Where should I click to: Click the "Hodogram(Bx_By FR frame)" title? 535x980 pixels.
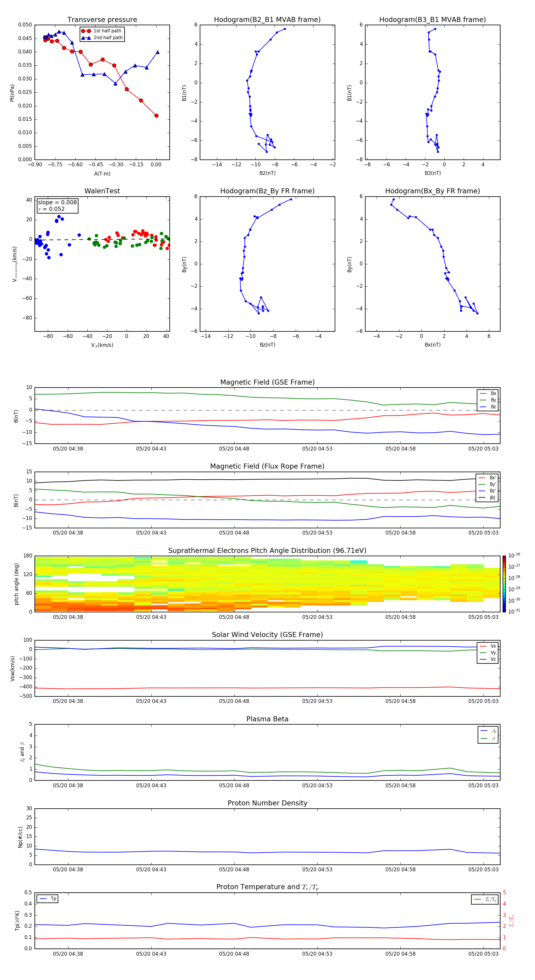coord(432,191)
